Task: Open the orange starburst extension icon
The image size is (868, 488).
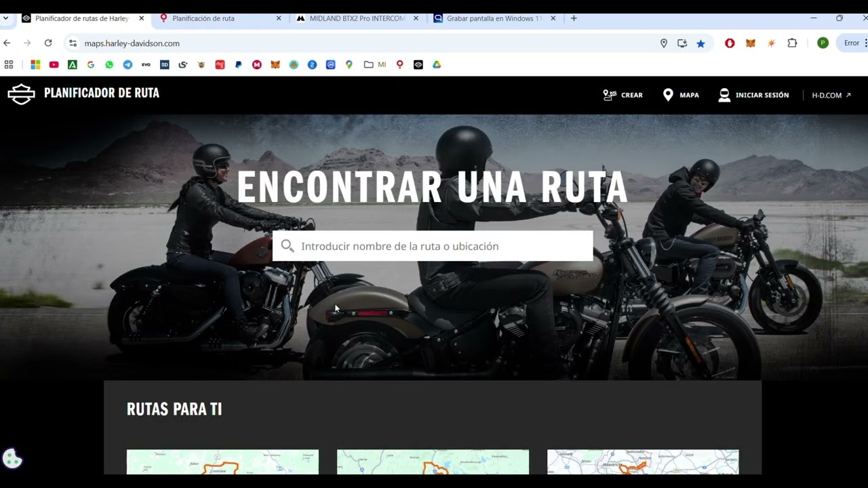Action: point(771,43)
